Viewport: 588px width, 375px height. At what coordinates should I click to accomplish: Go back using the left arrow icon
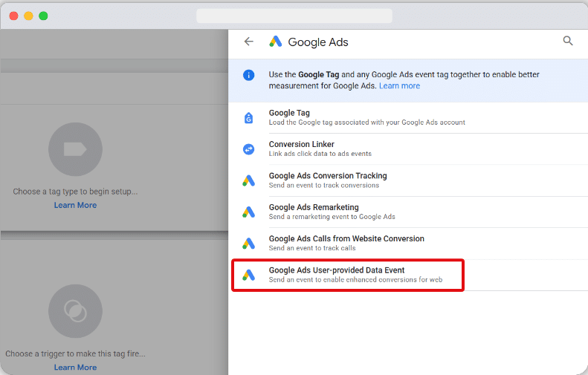click(x=248, y=42)
